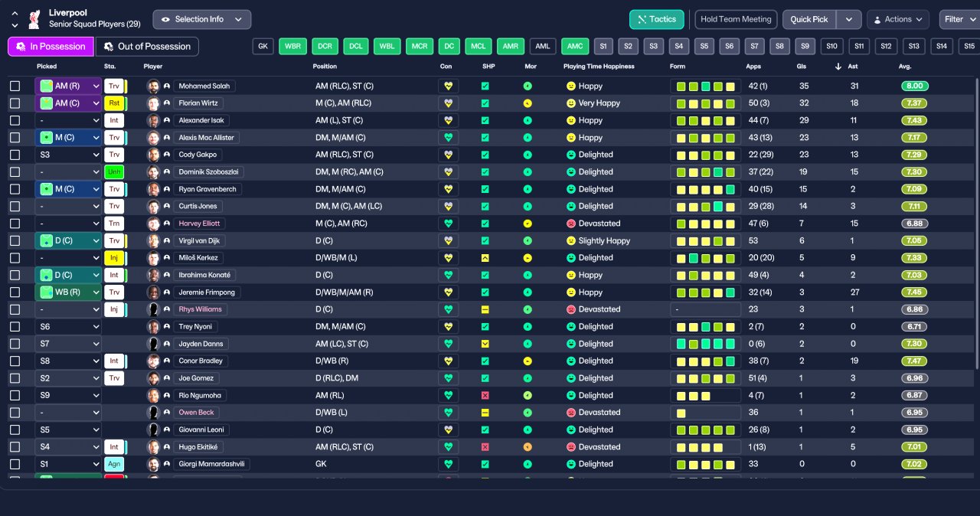Go to next squad using down chevron
This screenshot has width=980, height=516.
[x=15, y=25]
